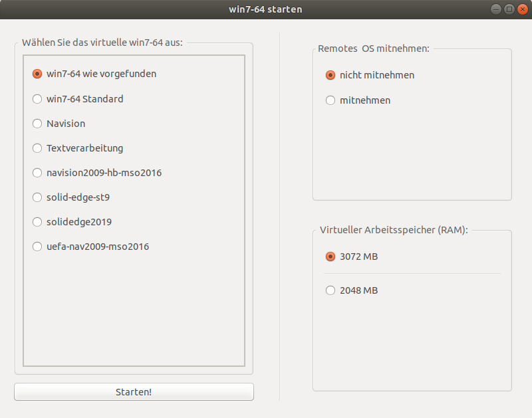Image resolution: width=532 pixels, height=418 pixels.
Task: Minimize the window using title bar icon
Action: pyautogui.click(x=497, y=9)
